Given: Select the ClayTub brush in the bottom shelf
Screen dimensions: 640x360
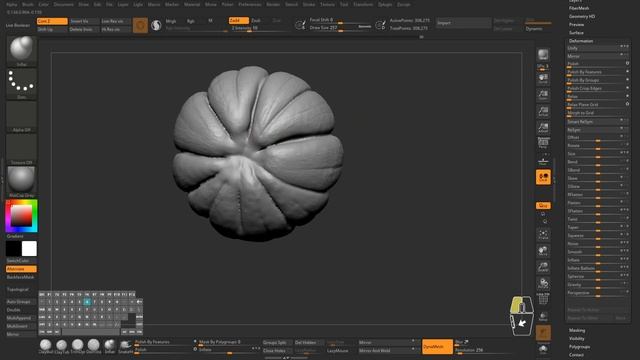Looking at the screenshot, I should point(62,346).
